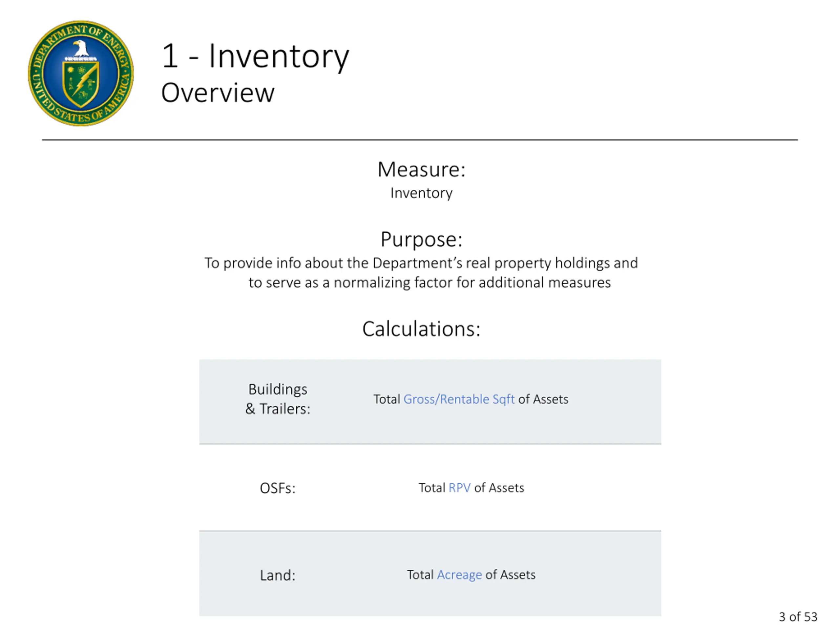Screen dimensions: 840x630
Task: Click 'of Assets' in the OSFs row
Action: (499, 488)
